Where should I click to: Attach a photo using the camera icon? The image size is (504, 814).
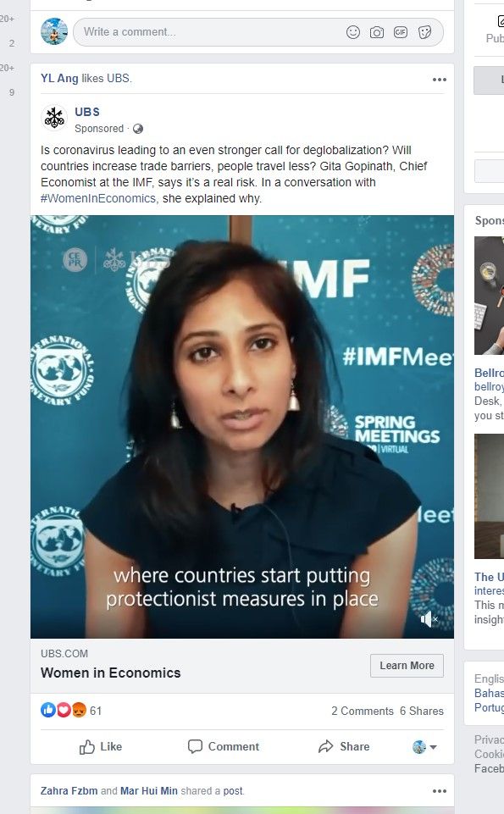point(377,32)
